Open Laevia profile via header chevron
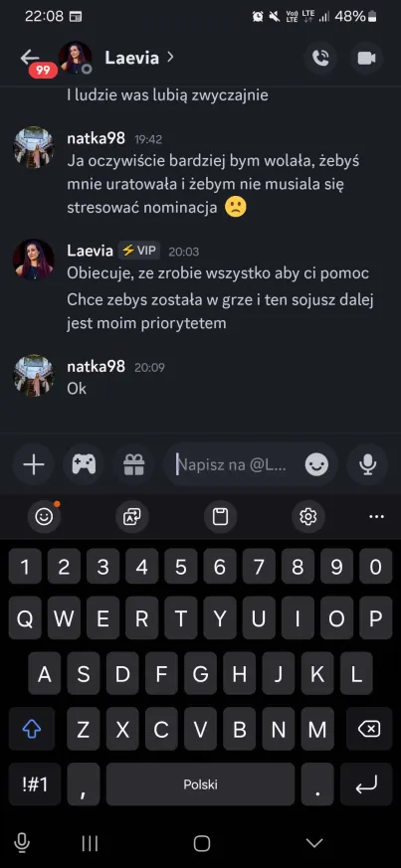401x868 pixels. (170, 57)
